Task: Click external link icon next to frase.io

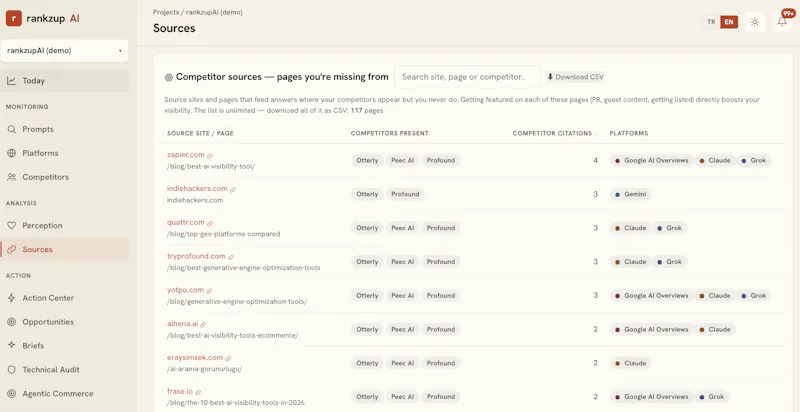Action: coord(198,392)
